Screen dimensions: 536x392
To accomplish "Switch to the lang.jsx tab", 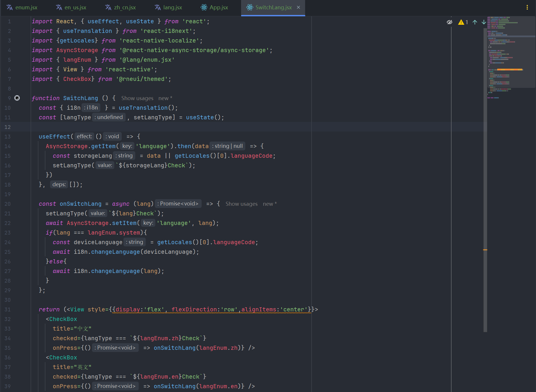I will 168,8.
